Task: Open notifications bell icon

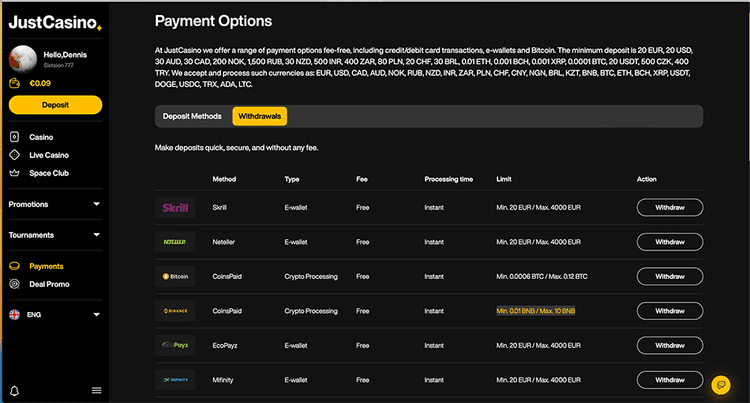Action: point(14,391)
